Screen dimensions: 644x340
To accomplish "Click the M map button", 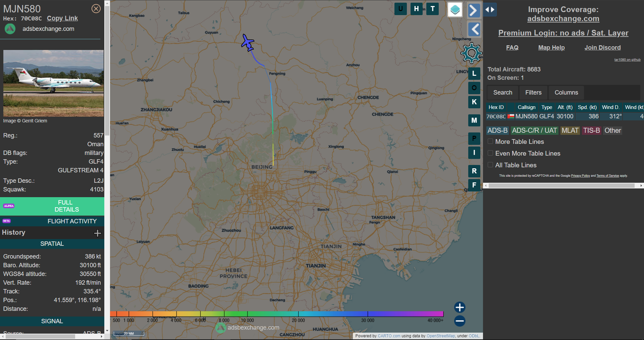I will click(474, 120).
